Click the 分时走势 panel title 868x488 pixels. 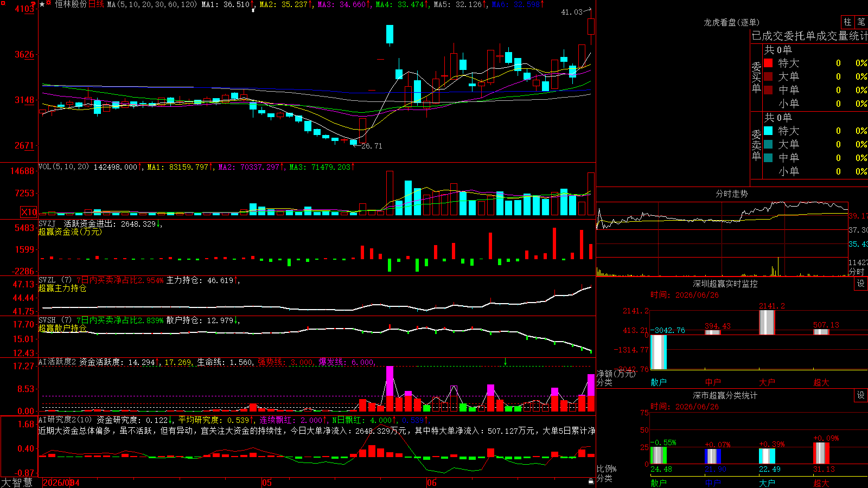pos(731,194)
